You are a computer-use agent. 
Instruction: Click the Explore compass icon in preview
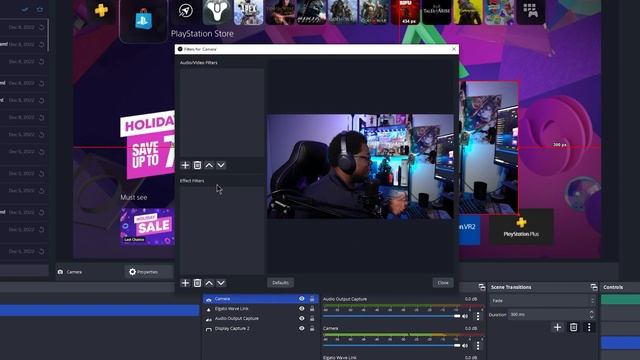click(186, 11)
